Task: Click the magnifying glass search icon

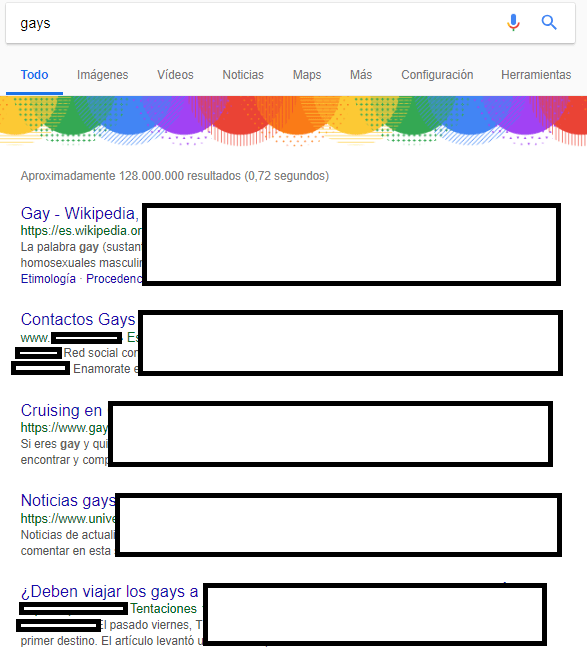Action: pos(549,22)
